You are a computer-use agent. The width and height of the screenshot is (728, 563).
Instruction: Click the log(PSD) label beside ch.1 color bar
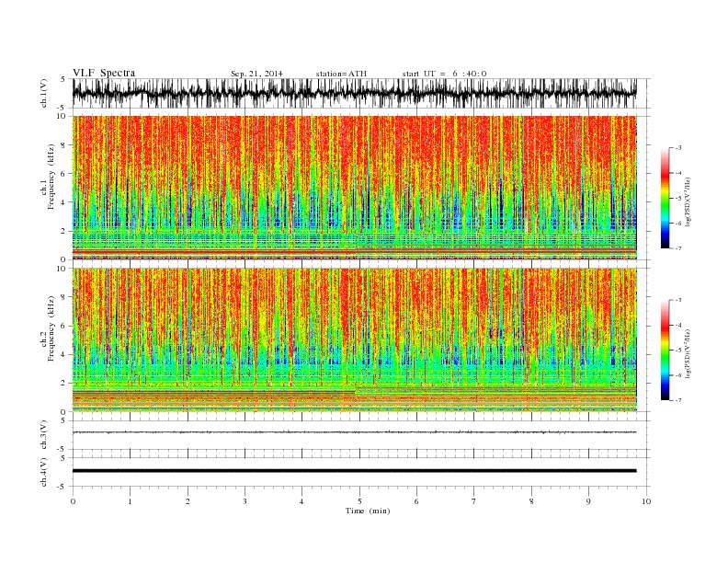[688, 201]
